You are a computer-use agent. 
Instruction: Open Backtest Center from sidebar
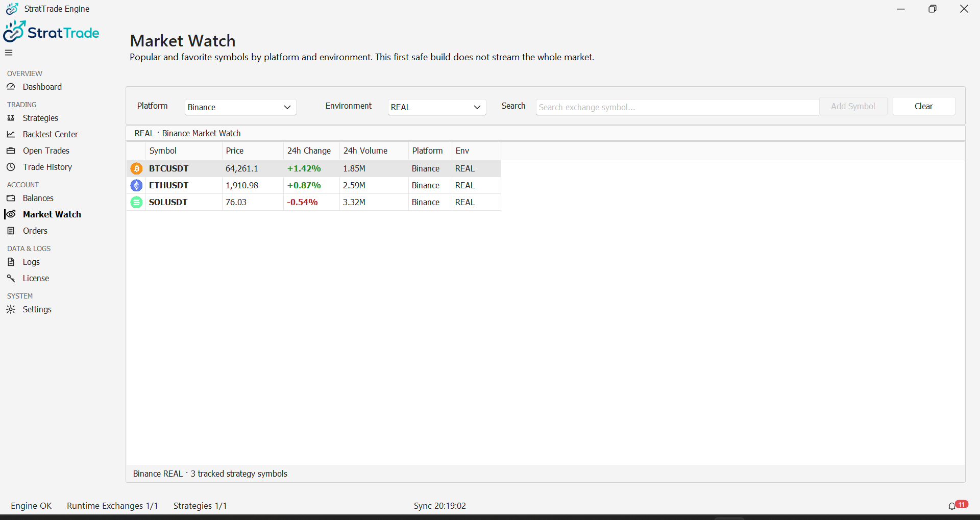click(x=51, y=134)
